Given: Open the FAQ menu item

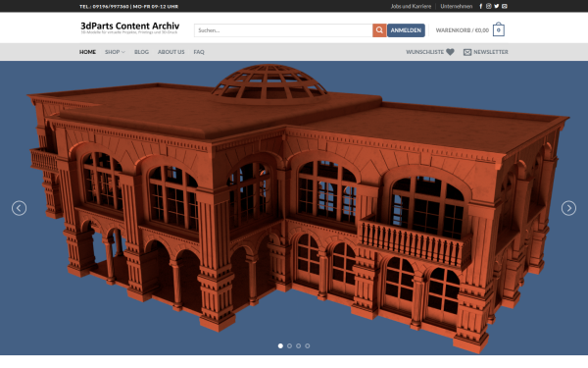Looking at the screenshot, I should 199,52.
